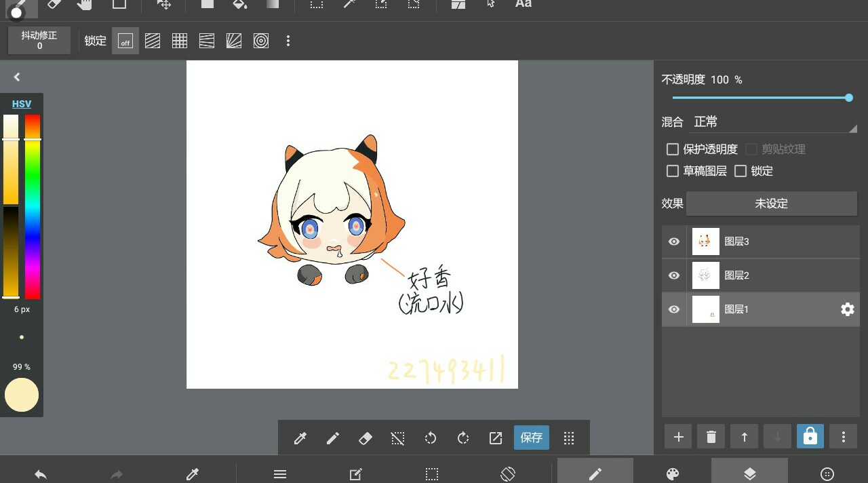868x483 pixels.
Task: Open settings gear for 图层1
Action: point(847,309)
